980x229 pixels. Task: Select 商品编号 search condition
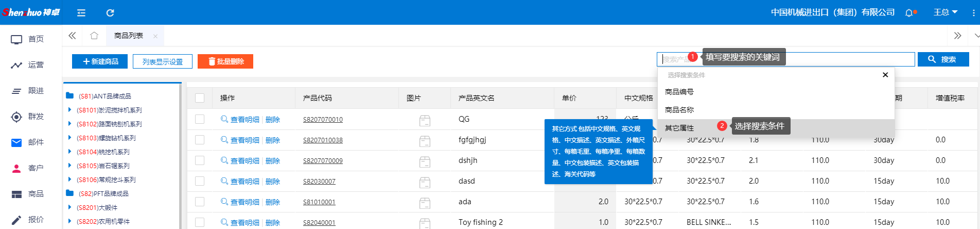pyautogui.click(x=679, y=92)
